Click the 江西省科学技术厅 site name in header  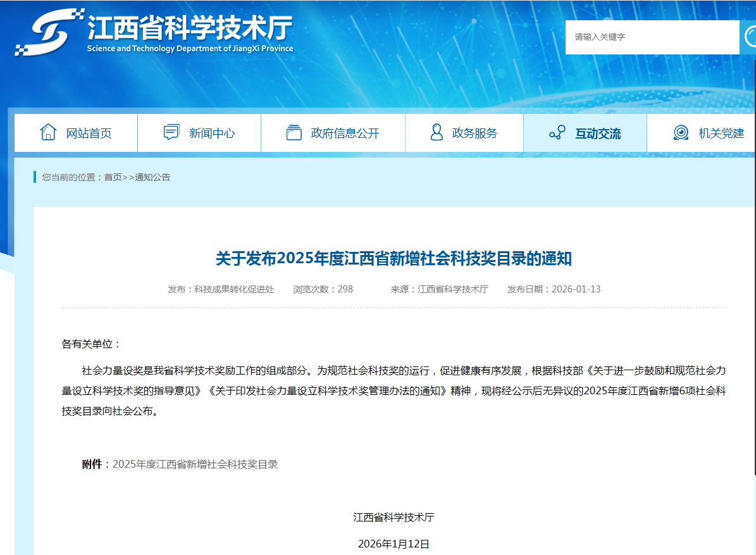pyautogui.click(x=190, y=27)
